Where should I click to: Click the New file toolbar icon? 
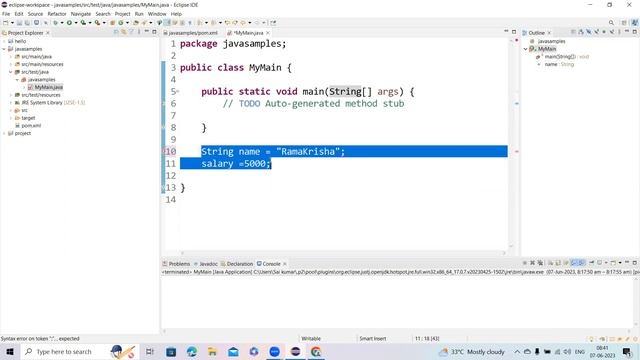[x=5, y=23]
